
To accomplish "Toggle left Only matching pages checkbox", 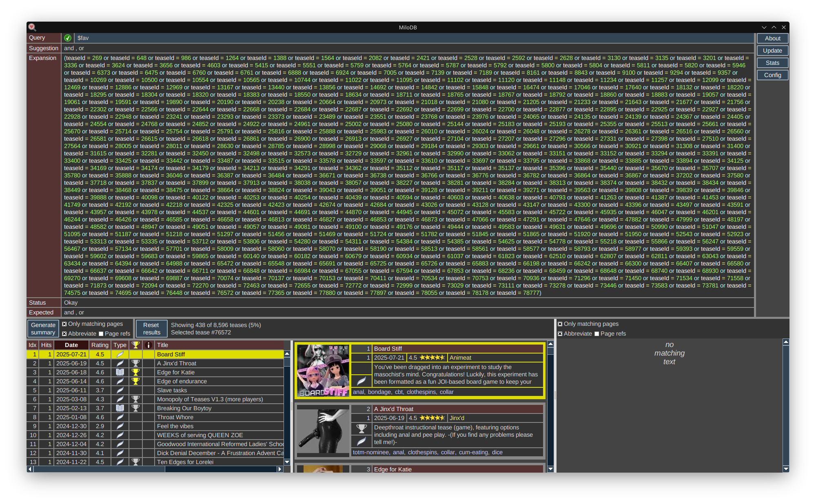I will click(x=64, y=324).
